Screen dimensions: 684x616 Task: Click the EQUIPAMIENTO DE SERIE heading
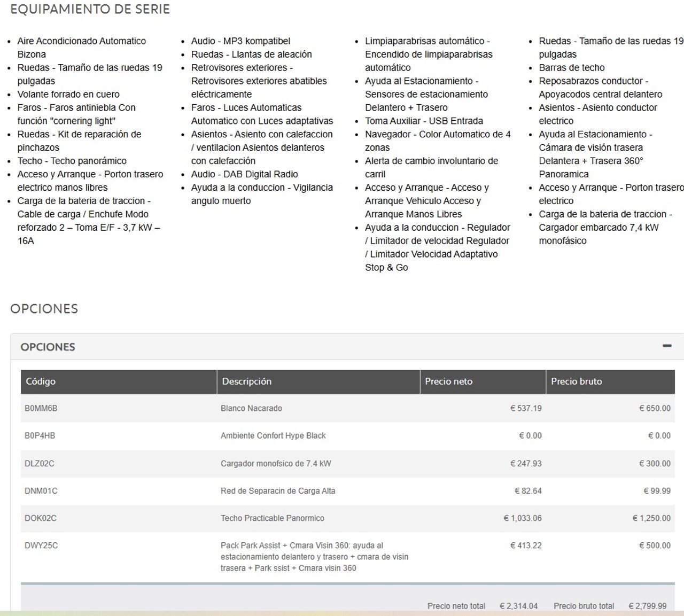(90, 9)
